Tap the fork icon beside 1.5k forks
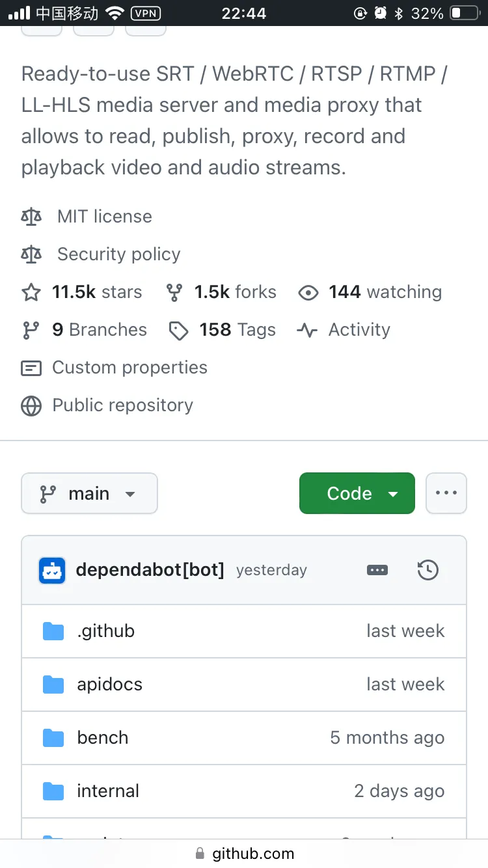This screenshot has height=868, width=488. pos(174,293)
